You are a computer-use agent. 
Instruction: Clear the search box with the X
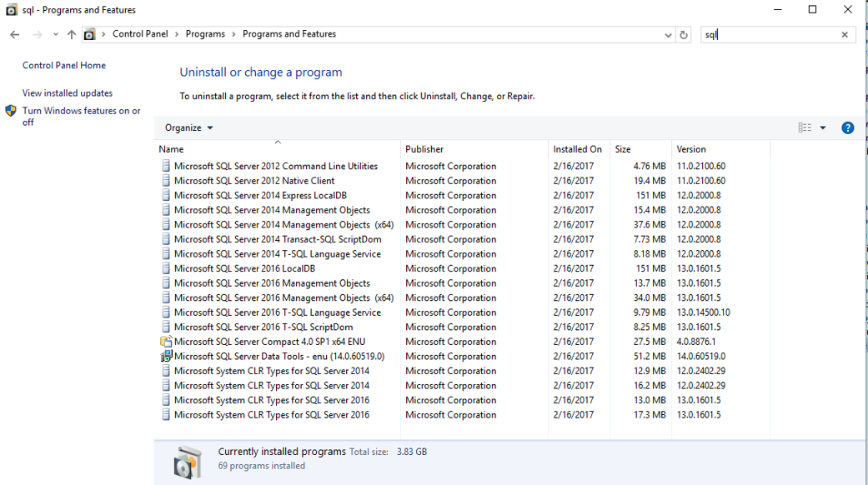click(845, 35)
